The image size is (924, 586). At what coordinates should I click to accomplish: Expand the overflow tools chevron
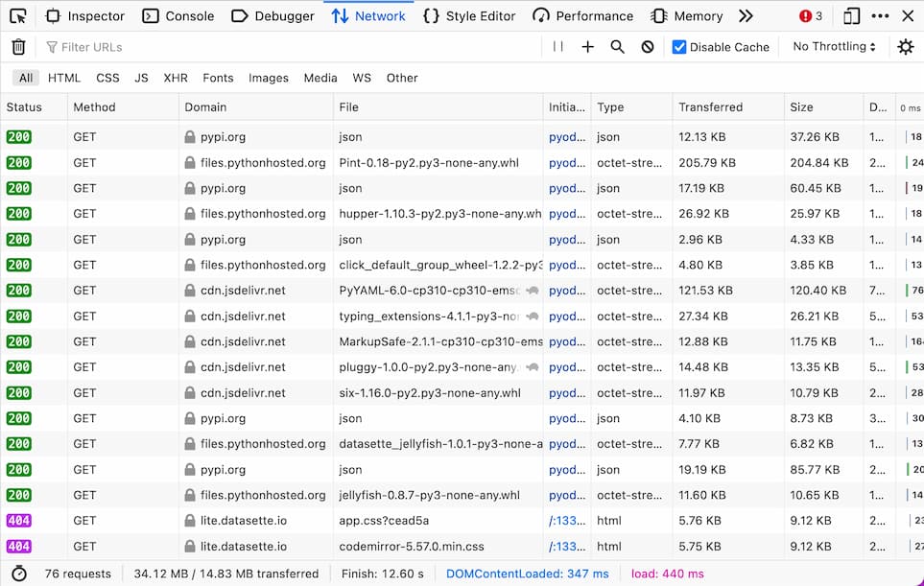tap(746, 16)
